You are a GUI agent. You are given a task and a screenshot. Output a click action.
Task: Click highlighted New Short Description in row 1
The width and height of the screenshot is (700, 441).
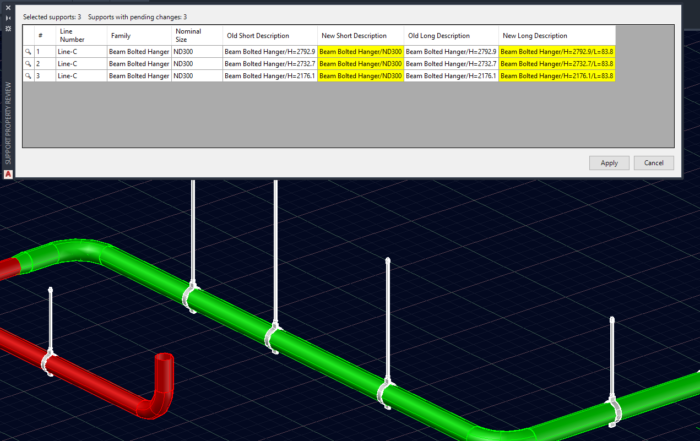point(361,52)
